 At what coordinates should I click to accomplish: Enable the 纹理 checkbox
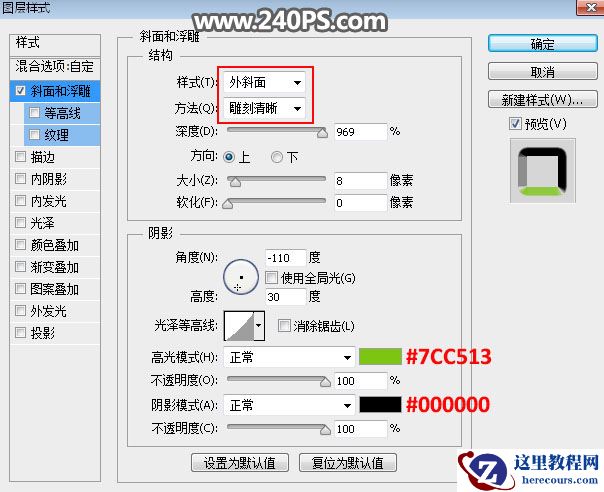(x=34, y=135)
